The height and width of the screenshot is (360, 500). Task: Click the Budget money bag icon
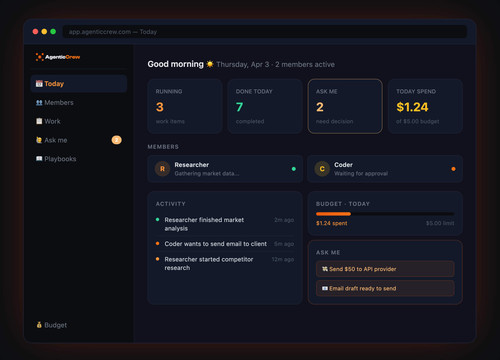pos(39,325)
